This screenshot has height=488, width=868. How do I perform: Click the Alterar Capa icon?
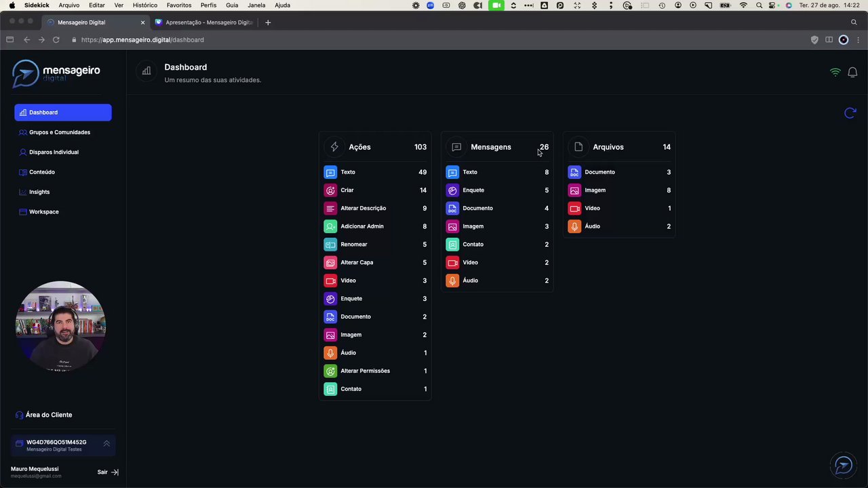point(330,262)
